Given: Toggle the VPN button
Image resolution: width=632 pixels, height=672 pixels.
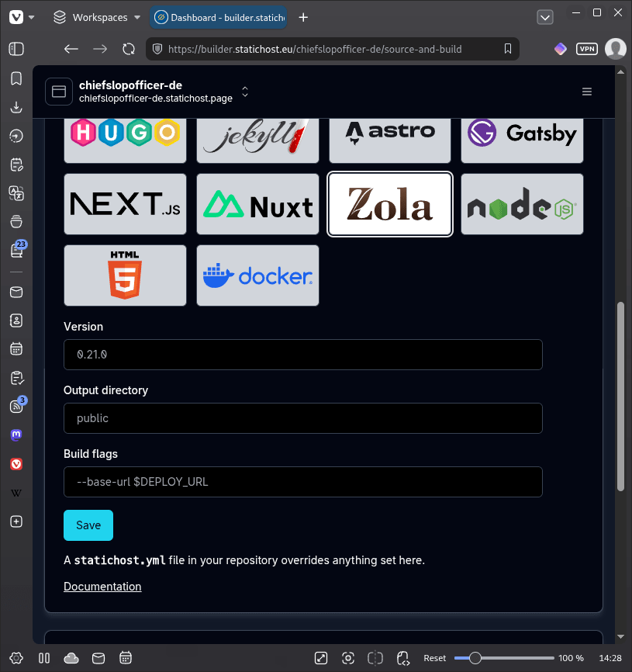Looking at the screenshot, I should 586,49.
